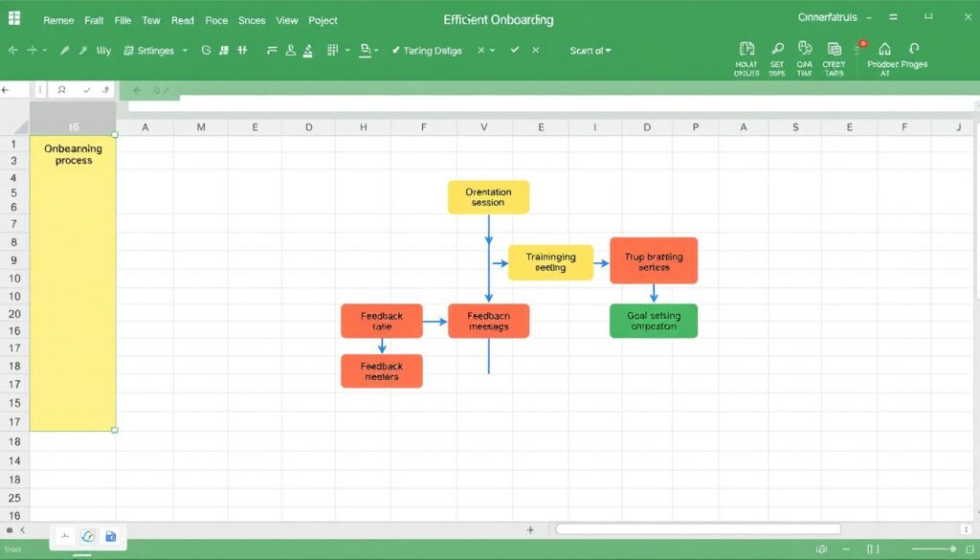
Task: Select the Onbeaning process cell
Action: click(x=73, y=283)
